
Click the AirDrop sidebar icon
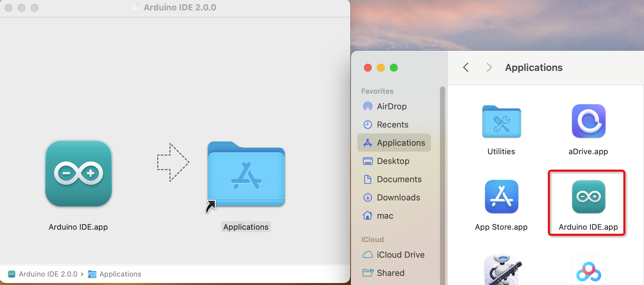click(x=367, y=106)
